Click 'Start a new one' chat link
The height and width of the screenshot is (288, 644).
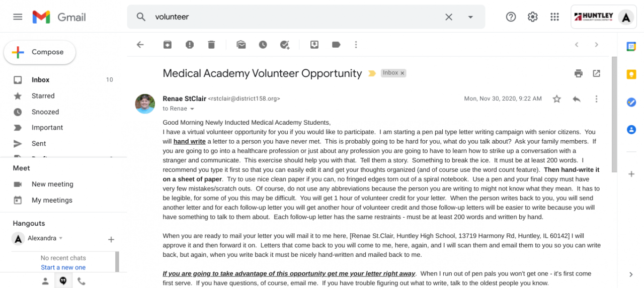pyautogui.click(x=63, y=267)
